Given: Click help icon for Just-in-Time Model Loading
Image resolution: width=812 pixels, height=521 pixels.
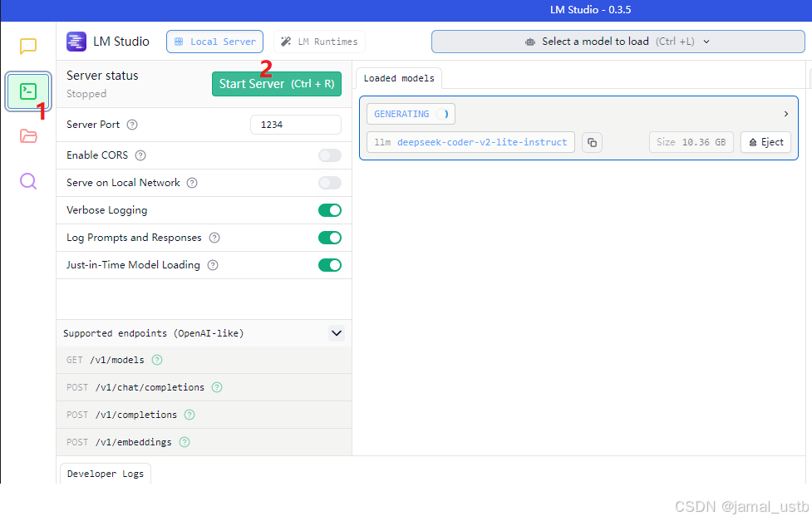Looking at the screenshot, I should coord(213,265).
